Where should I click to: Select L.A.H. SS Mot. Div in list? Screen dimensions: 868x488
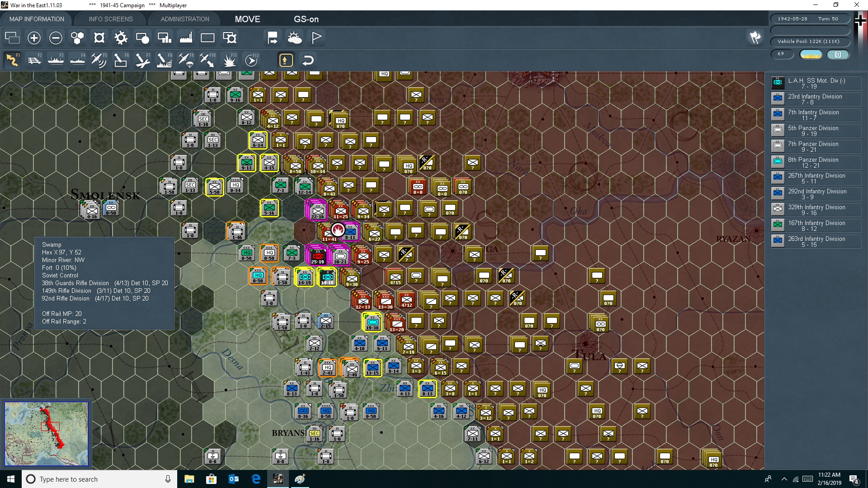click(x=816, y=84)
